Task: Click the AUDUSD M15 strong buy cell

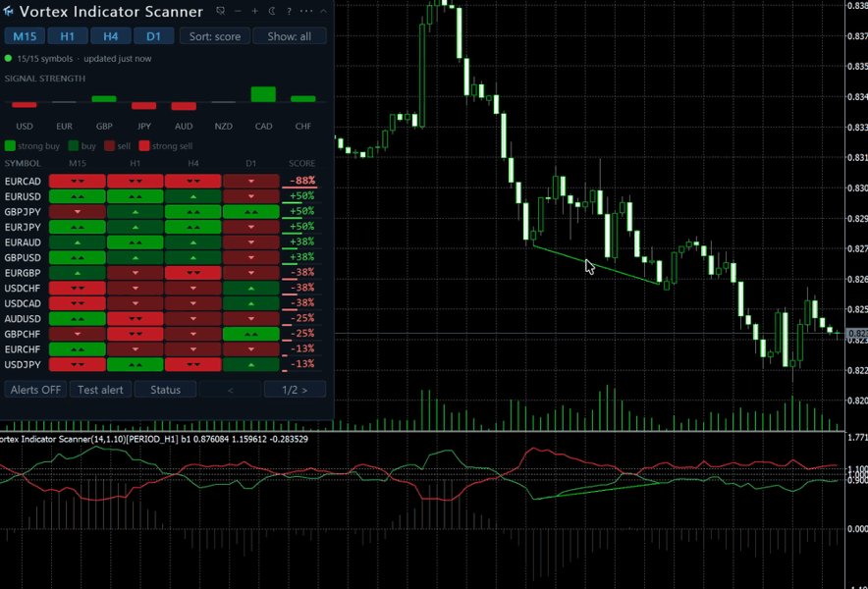Action: click(77, 319)
